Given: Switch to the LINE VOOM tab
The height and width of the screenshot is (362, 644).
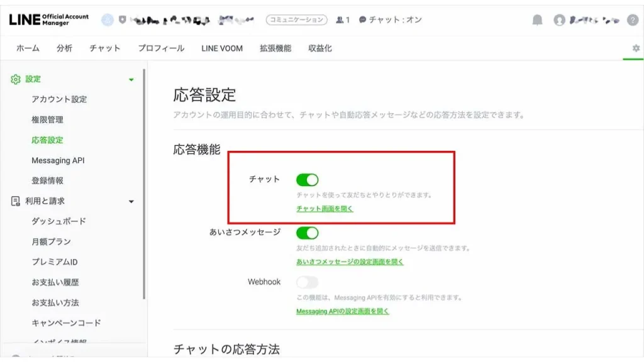Looking at the screenshot, I should (222, 48).
